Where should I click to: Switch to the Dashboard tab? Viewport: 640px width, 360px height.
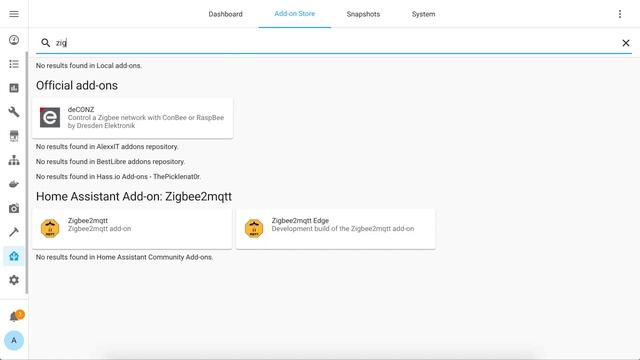(225, 14)
